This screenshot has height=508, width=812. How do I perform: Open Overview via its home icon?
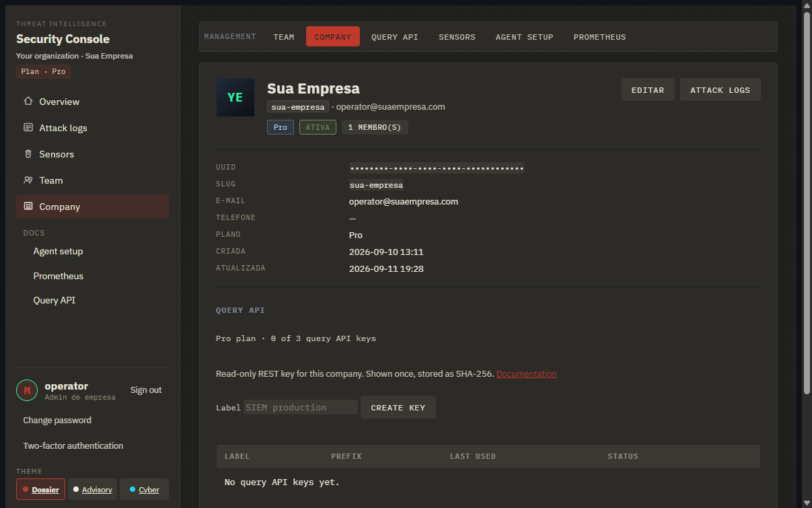click(28, 102)
